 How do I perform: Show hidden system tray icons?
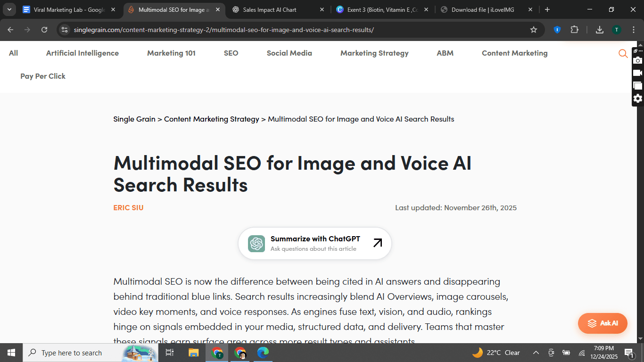[536, 353]
